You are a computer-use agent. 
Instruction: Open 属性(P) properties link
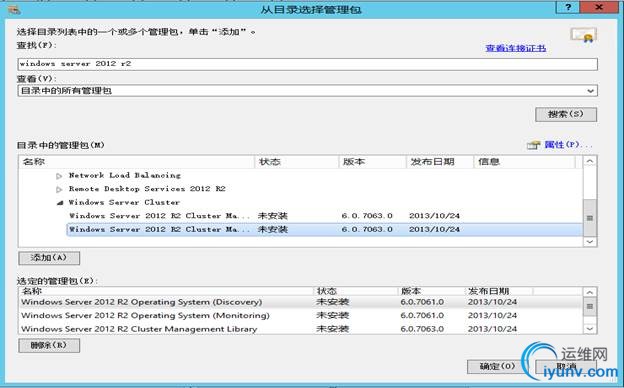(567, 145)
